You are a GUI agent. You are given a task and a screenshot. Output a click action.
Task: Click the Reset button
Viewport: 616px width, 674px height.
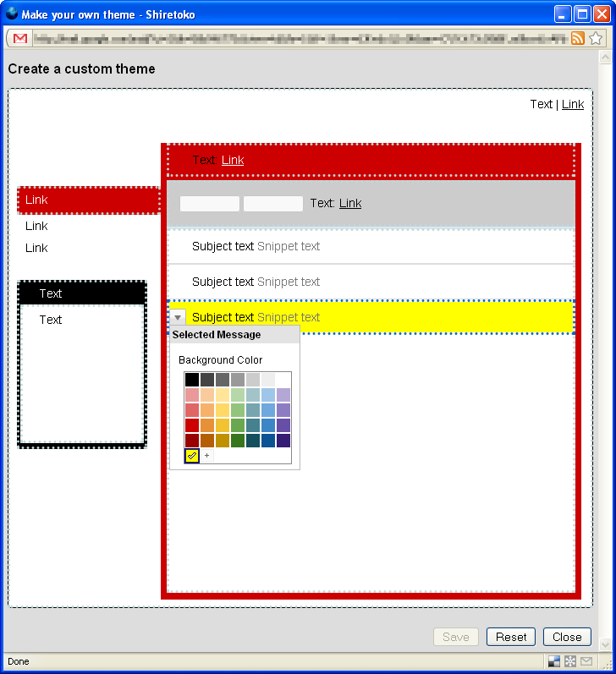pos(511,637)
